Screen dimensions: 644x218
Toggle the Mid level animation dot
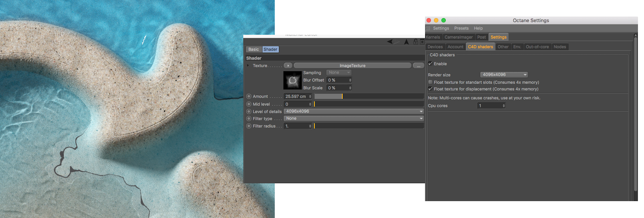pyautogui.click(x=249, y=104)
